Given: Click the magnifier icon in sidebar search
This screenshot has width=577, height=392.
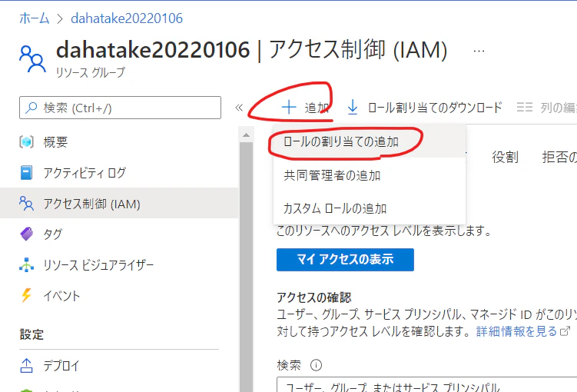Looking at the screenshot, I should (32, 108).
